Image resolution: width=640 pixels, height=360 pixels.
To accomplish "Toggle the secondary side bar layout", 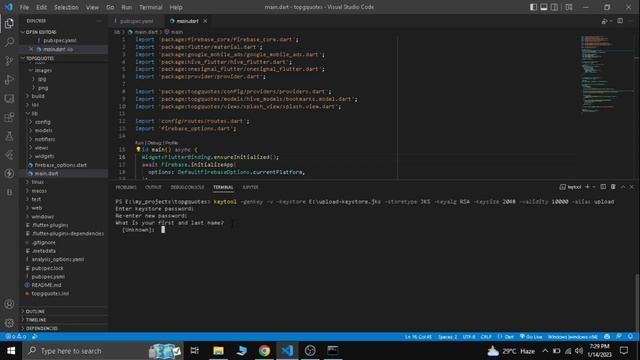I will pos(554,7).
